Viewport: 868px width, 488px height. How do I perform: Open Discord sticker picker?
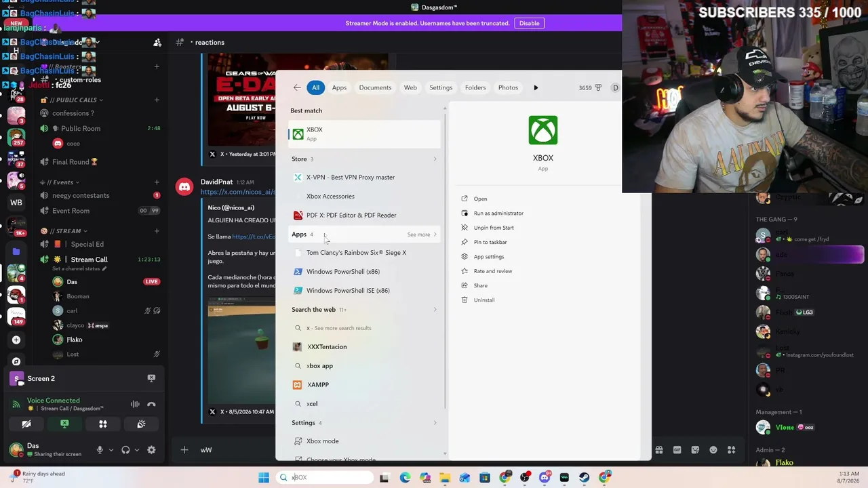(x=695, y=450)
